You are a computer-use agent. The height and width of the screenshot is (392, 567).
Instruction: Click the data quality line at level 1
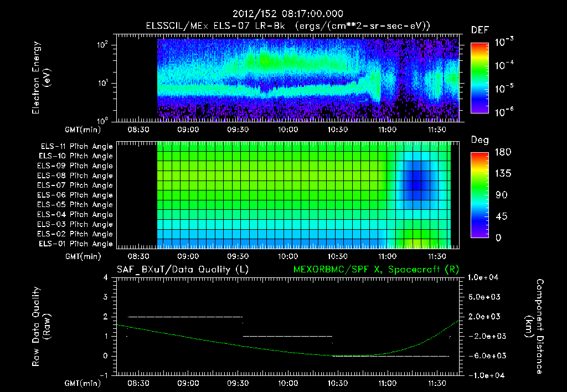[x=287, y=336]
